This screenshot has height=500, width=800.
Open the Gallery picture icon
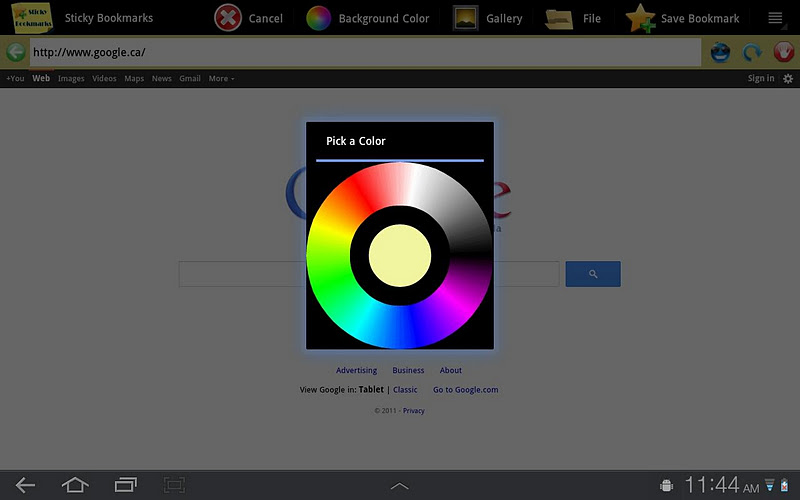(465, 18)
